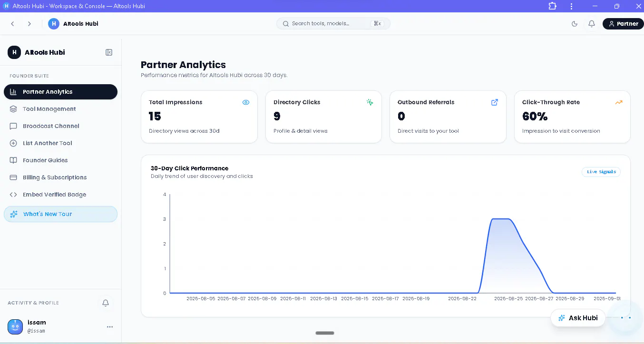Click the text Profile & detail views
Viewport: 644px width, 344px height.
[301, 131]
